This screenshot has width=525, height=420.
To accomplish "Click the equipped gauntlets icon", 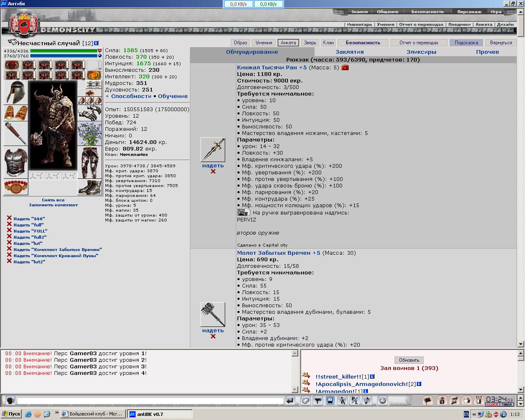I will tap(89, 113).
